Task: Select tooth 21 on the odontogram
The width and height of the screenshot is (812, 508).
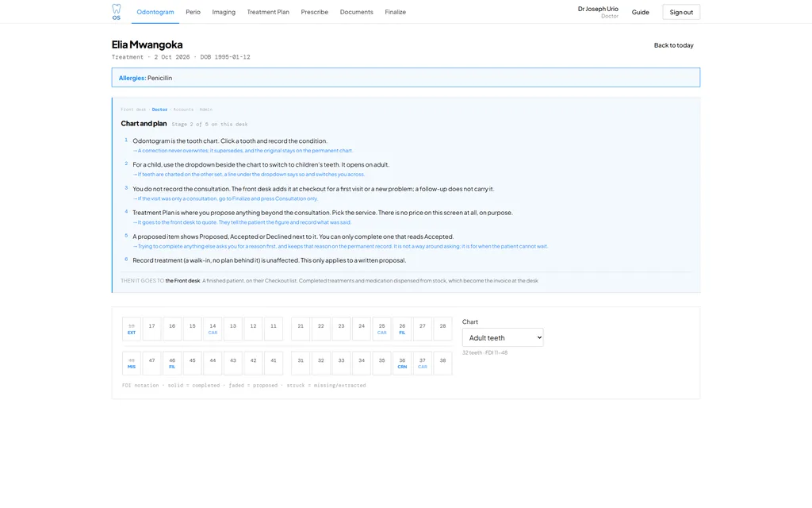Action: 301,329
